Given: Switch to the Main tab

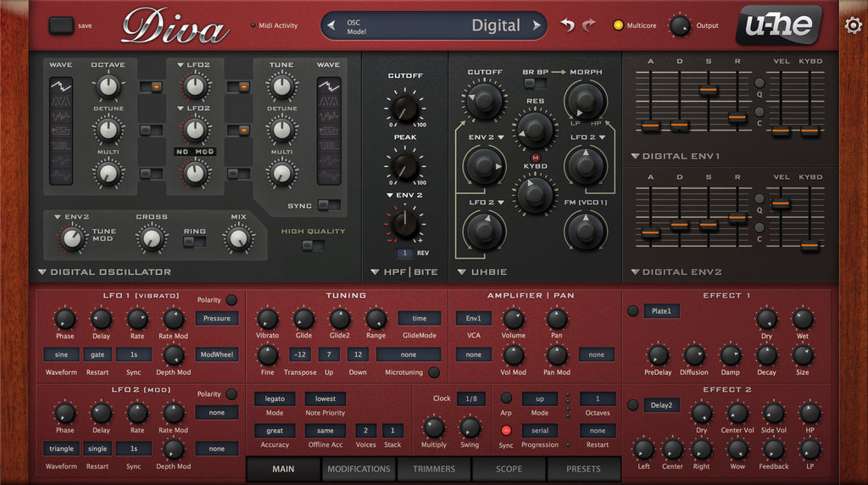Looking at the screenshot, I should [283, 469].
